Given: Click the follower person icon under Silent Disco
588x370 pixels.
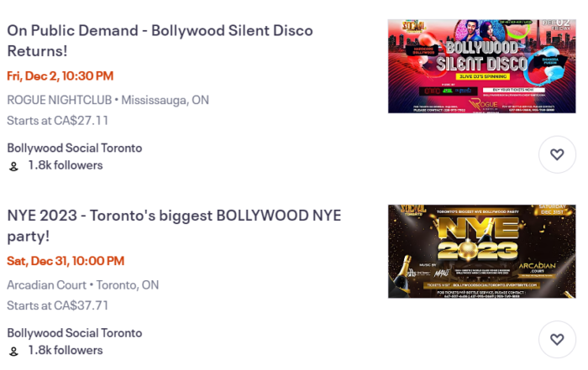Looking at the screenshot, I should click(13, 166).
